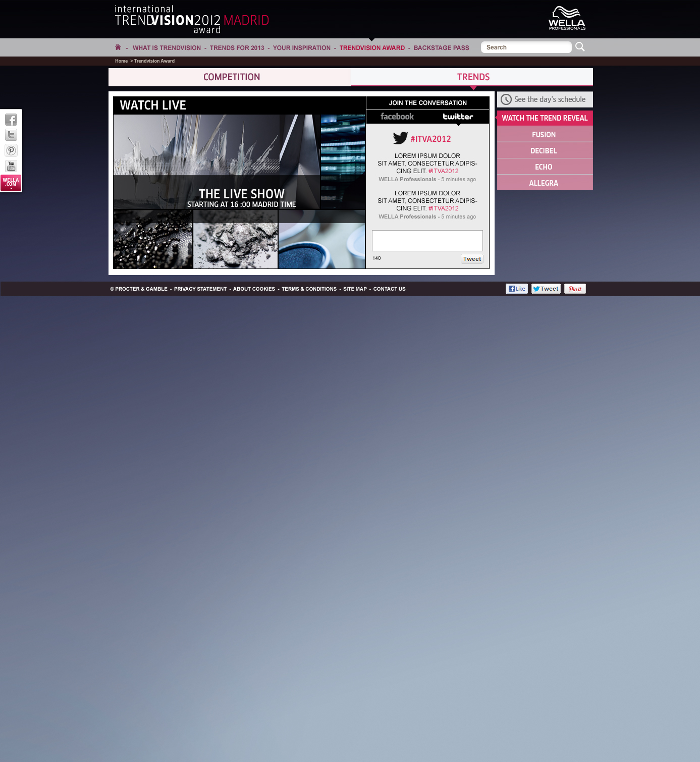Click the blue eyeshadow thumbnail
The height and width of the screenshot is (762, 700).
321,239
